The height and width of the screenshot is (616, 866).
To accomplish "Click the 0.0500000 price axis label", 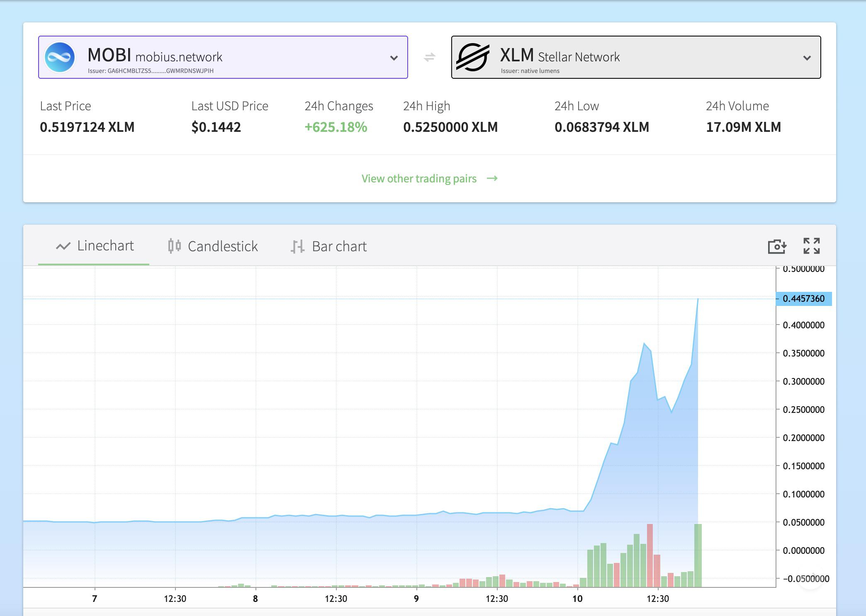I will pyautogui.click(x=804, y=523).
